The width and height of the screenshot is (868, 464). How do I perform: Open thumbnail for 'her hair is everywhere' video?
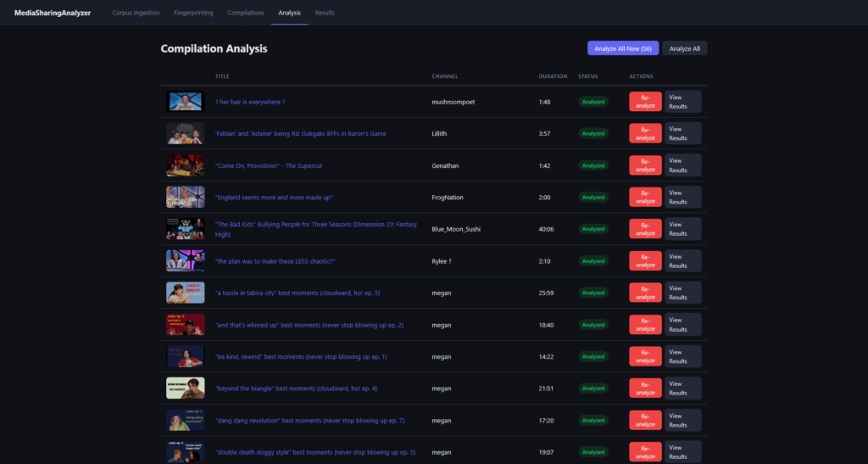pos(185,102)
